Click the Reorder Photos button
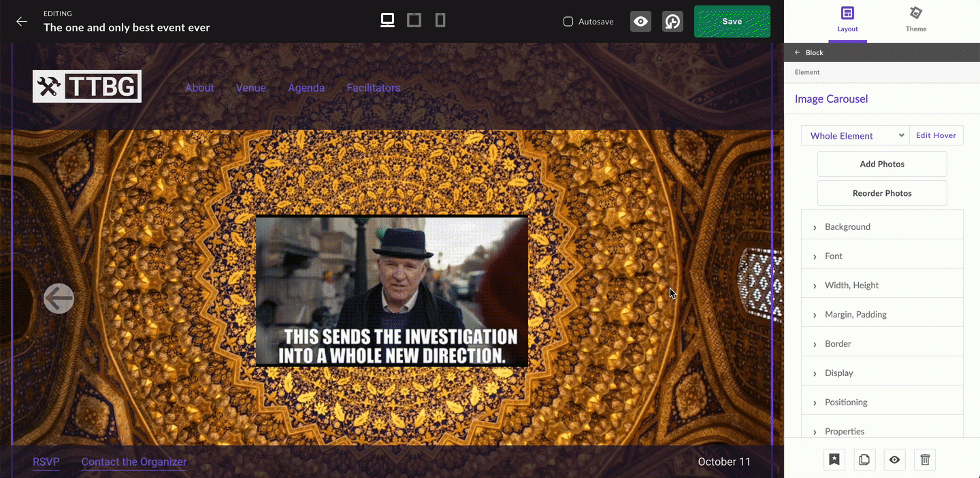This screenshot has width=980, height=478. click(x=882, y=193)
